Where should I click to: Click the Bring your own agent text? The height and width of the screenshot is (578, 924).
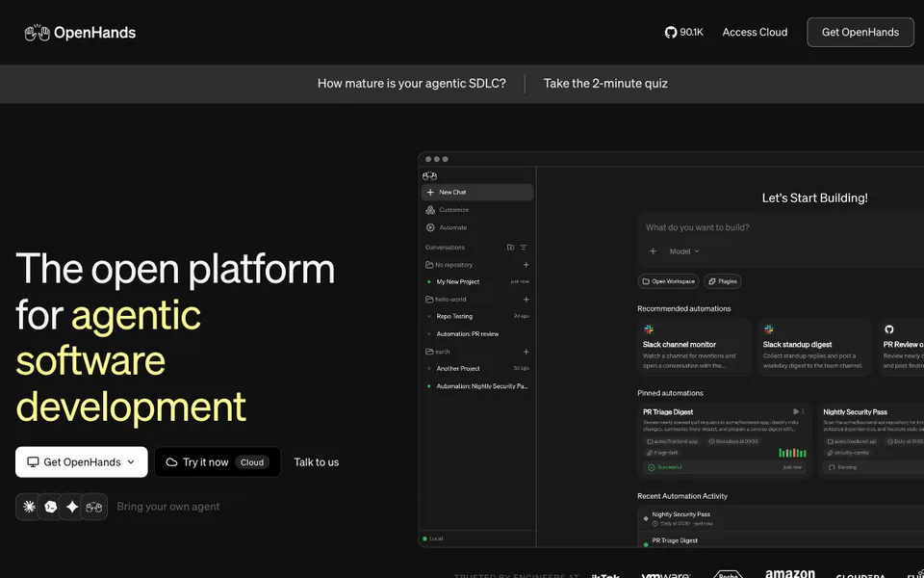pos(167,506)
